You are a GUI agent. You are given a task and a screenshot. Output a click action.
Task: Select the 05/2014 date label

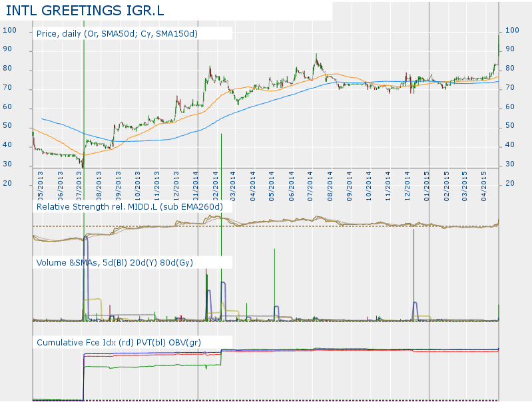[271, 186]
